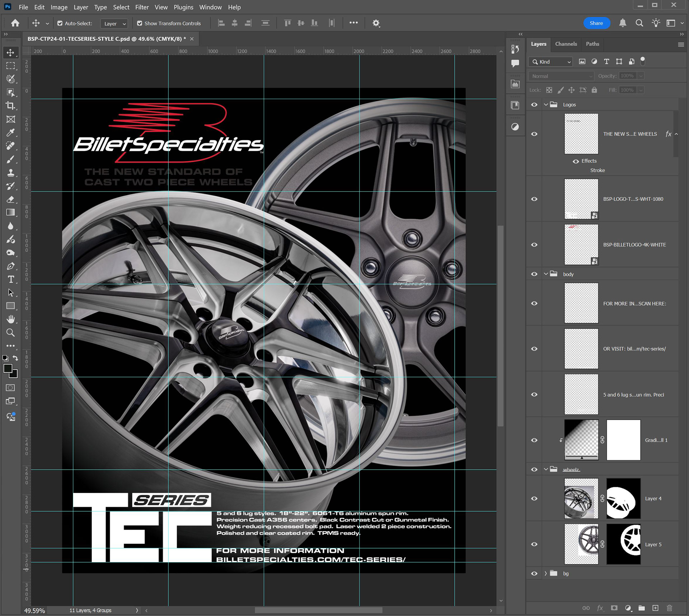Pick the Zoom tool in toolbar
This screenshot has width=689, height=616.
10,333
